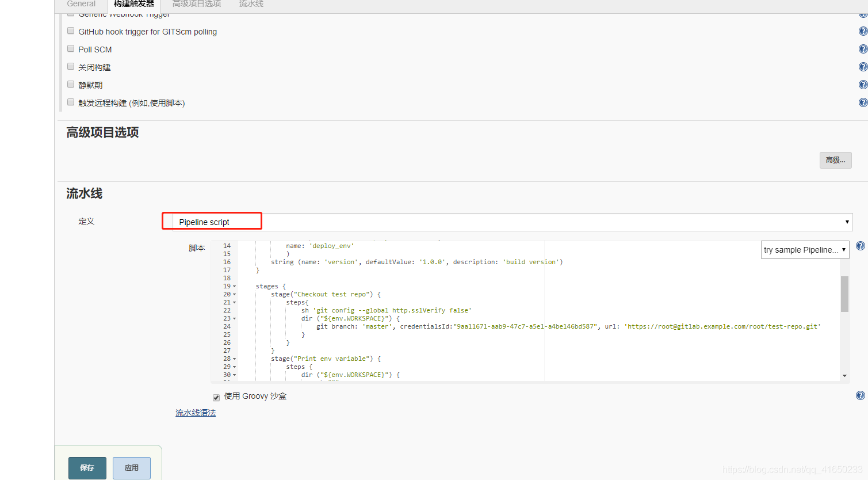Uncheck 使用 Groovy 沙盒 checkbox

click(216, 397)
